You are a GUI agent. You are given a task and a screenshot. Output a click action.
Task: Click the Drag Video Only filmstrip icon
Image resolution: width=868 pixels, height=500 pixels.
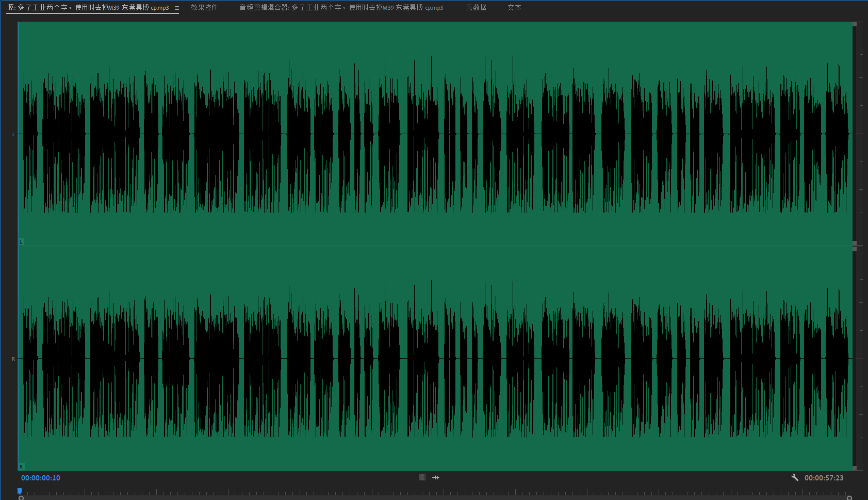422,477
